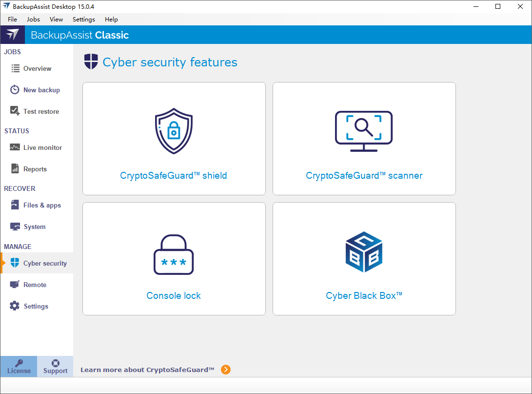Click the shield icon beside Cyber security features

point(91,62)
